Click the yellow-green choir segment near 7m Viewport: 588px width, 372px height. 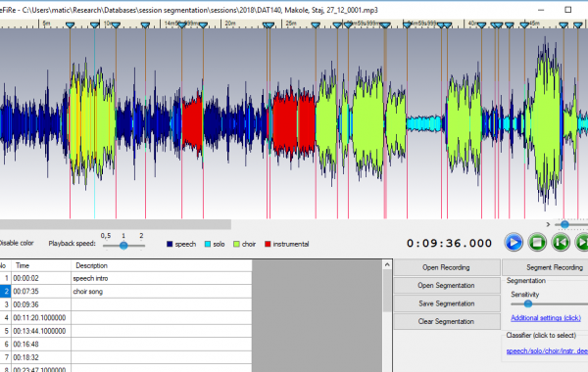point(92,123)
